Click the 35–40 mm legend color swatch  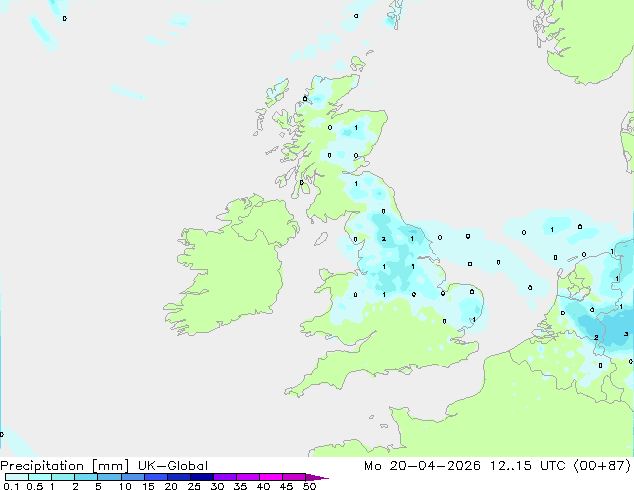tap(247, 477)
